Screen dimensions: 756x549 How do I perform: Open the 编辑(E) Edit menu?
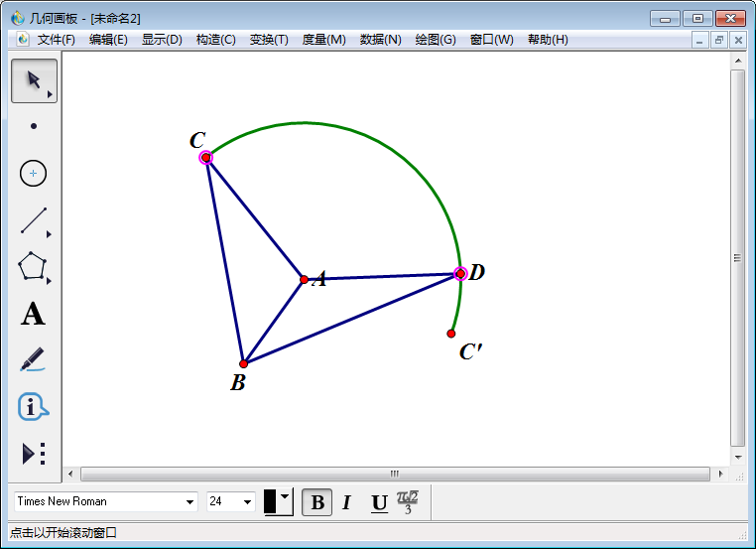(108, 40)
